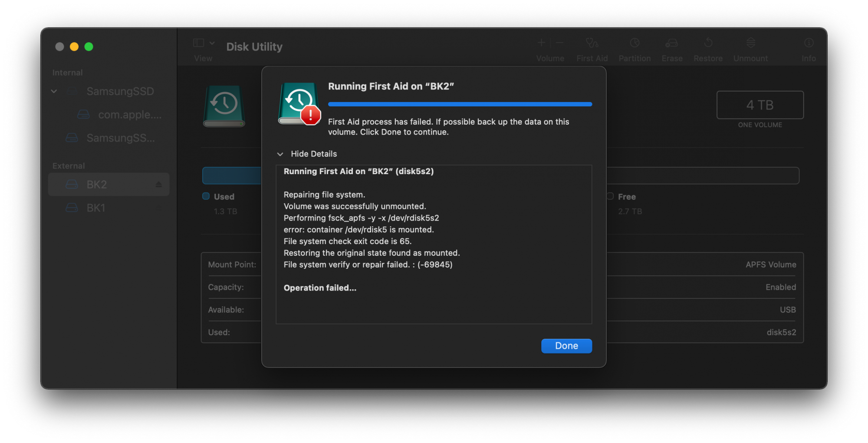Toggle the sidebar View button

click(x=199, y=43)
